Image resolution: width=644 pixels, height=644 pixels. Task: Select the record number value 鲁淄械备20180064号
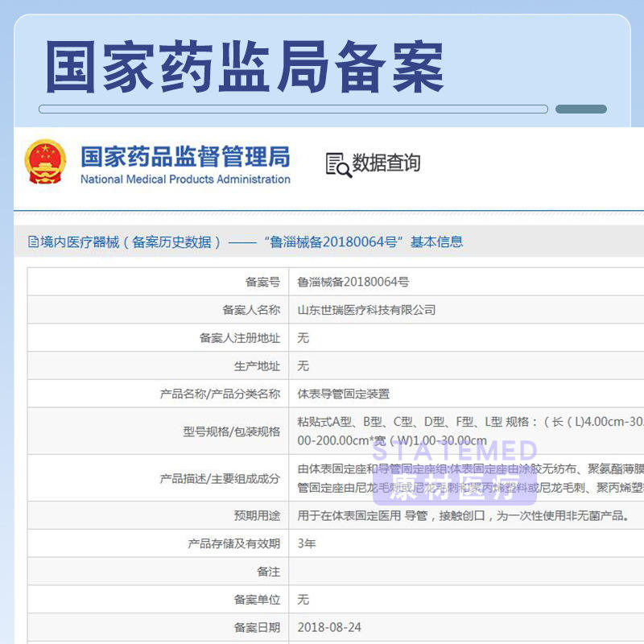(x=353, y=282)
